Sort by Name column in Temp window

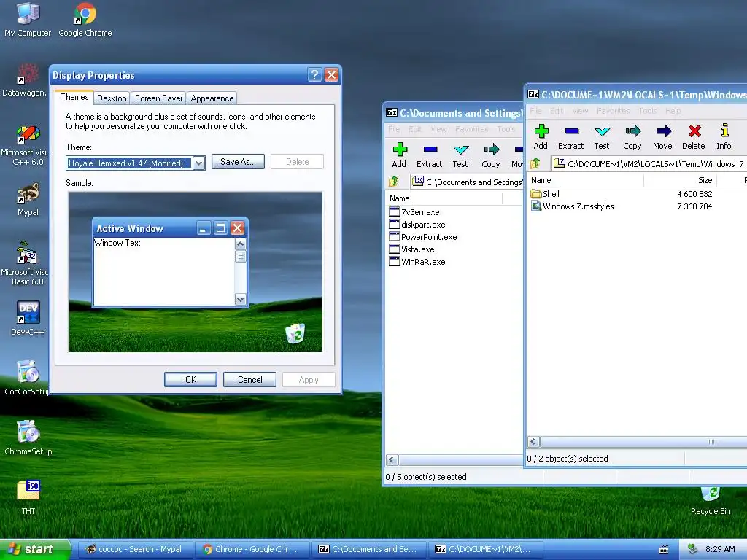(x=586, y=180)
